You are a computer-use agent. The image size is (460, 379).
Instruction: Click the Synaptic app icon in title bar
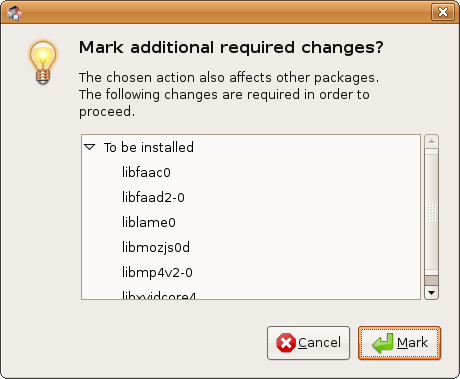pyautogui.click(x=14, y=12)
